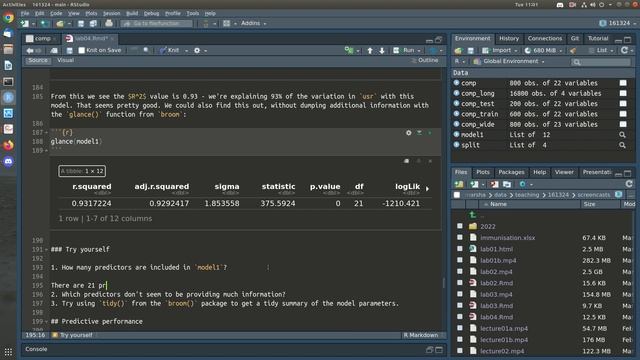Expand the comp_long data object
Screen dimensions: 640x360
click(x=456, y=93)
